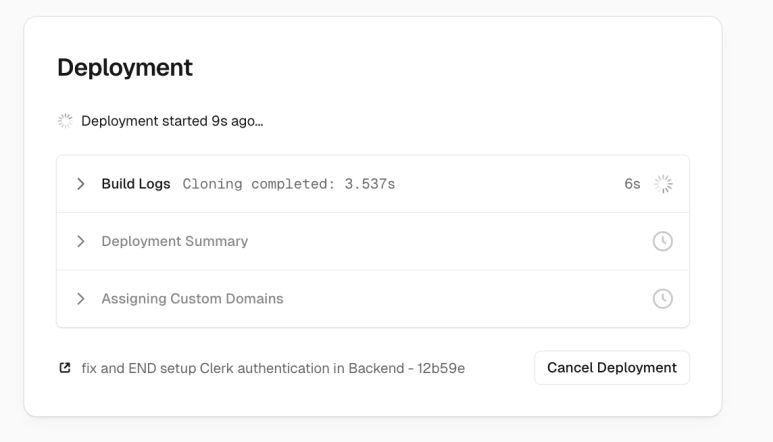Click the 3.537s cloning time value
Viewport: 773px width, 442px height.
[x=370, y=184]
